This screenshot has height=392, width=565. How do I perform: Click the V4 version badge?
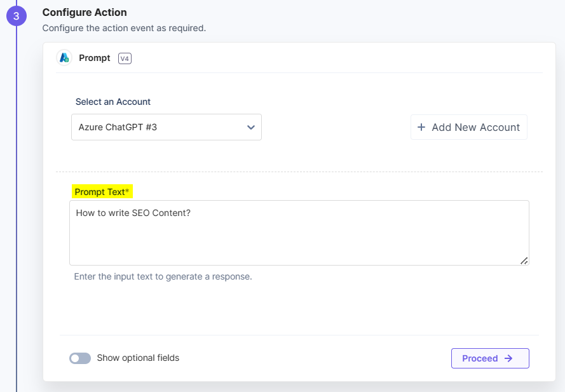coord(125,58)
